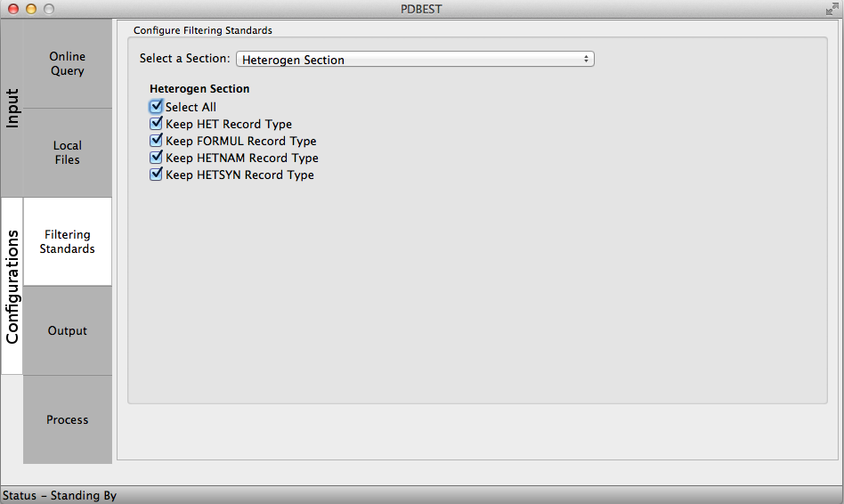This screenshot has height=504, width=844.
Task: Click the green zoom window button
Action: point(49,9)
